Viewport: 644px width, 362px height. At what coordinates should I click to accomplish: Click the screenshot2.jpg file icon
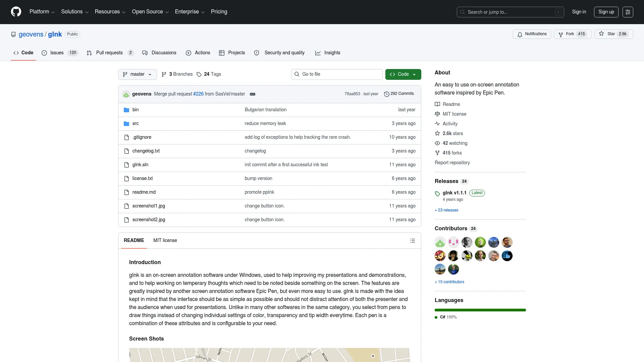(126, 220)
